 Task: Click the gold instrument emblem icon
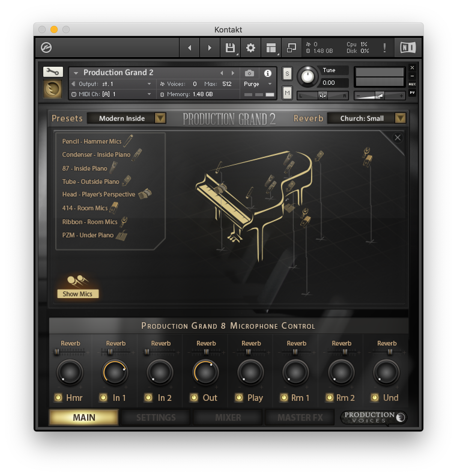53,89
